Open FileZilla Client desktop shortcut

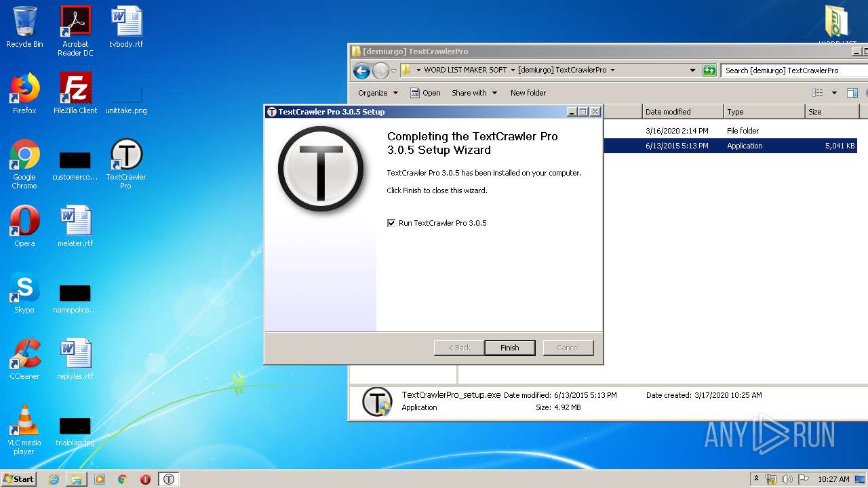pos(75,94)
